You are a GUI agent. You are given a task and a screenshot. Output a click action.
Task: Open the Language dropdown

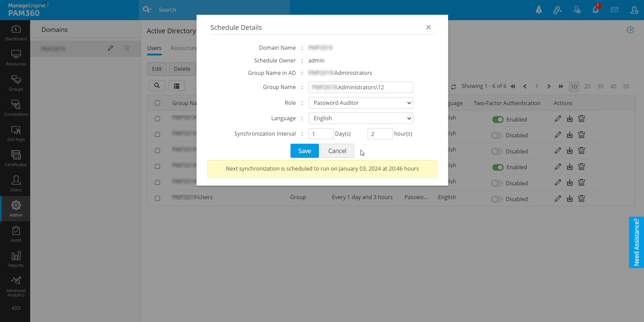[361, 118]
